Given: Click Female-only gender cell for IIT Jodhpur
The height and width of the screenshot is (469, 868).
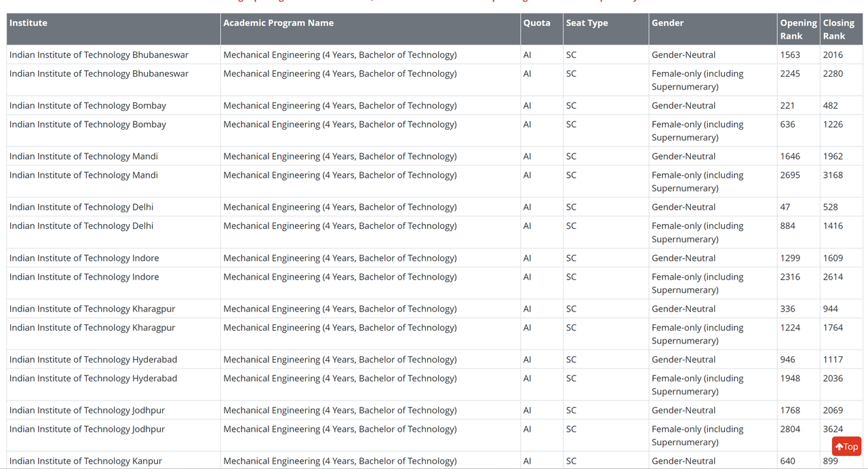Looking at the screenshot, I should coord(713,436).
